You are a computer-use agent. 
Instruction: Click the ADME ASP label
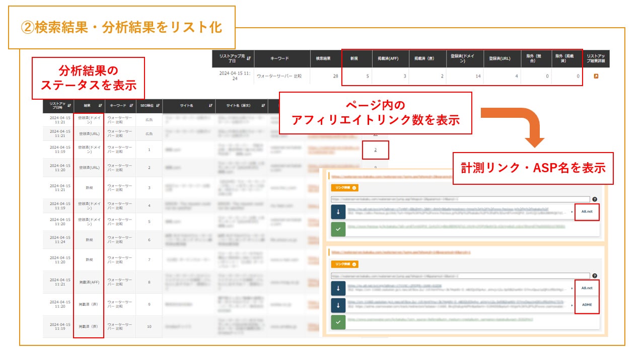[x=587, y=305]
